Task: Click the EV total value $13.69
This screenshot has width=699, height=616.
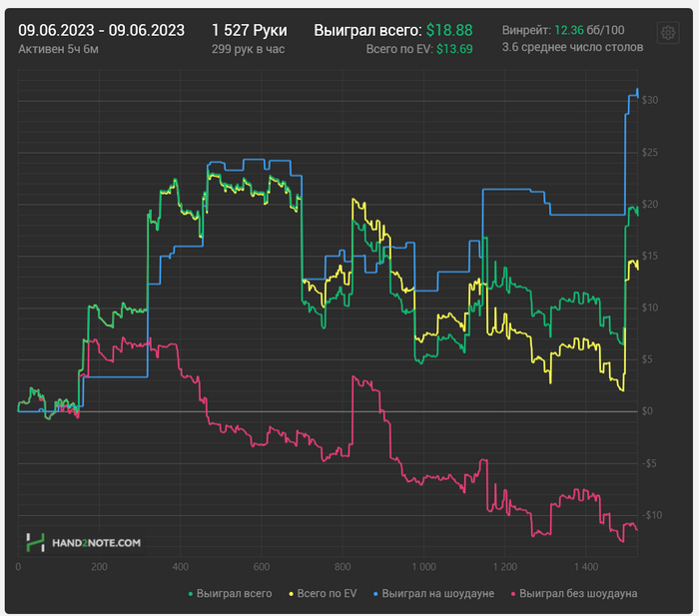Action: (454, 49)
